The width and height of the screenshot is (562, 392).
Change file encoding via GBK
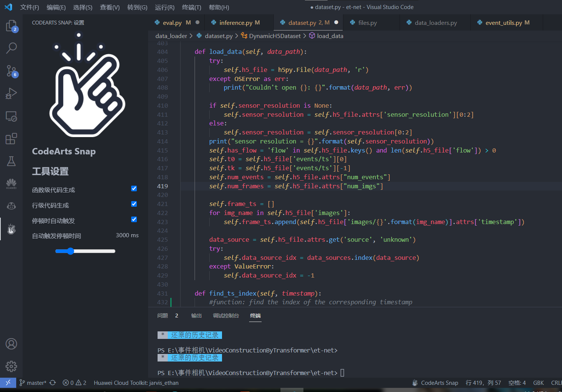pos(538,383)
